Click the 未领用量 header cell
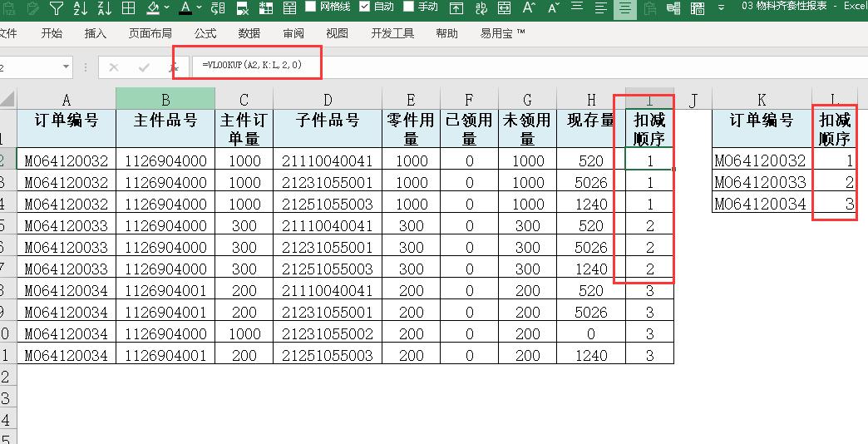868x444 pixels. pyautogui.click(x=528, y=128)
